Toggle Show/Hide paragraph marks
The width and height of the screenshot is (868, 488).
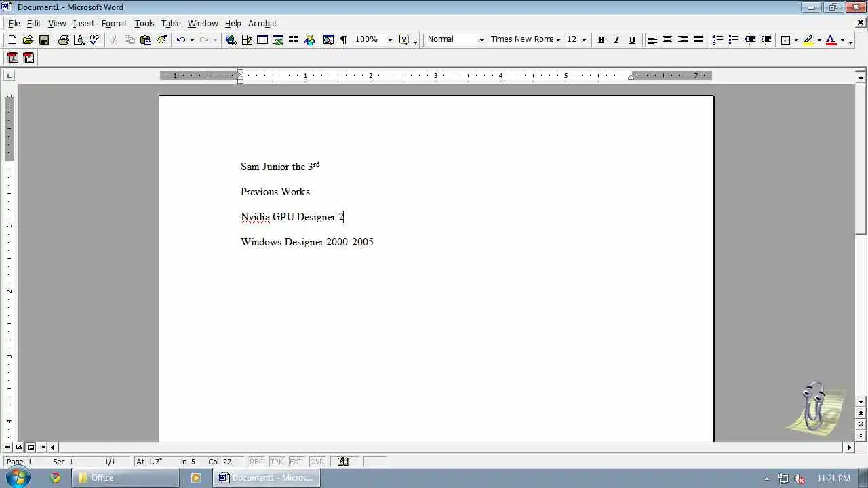pos(344,40)
